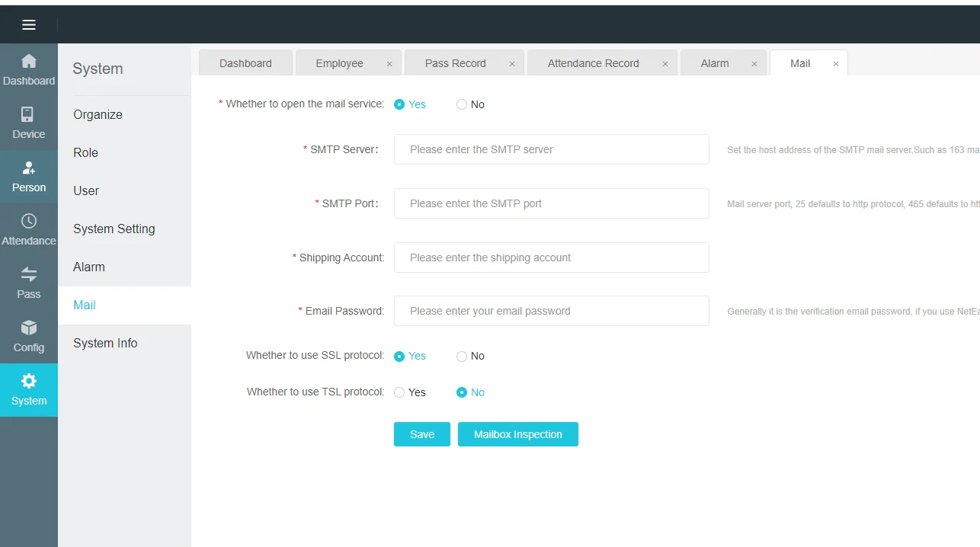The image size is (980, 547).
Task: Select Yes for TSL protocol
Action: (399, 393)
